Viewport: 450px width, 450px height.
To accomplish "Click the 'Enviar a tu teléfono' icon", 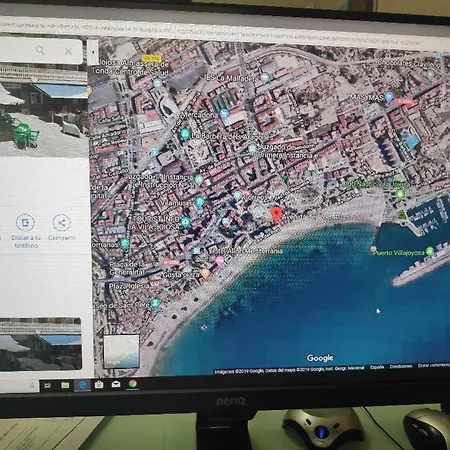I will (x=25, y=222).
